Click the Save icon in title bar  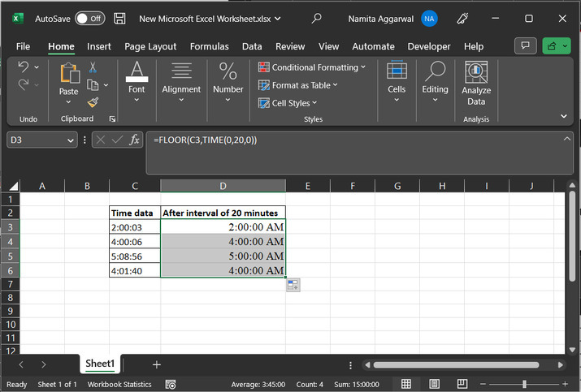click(119, 18)
